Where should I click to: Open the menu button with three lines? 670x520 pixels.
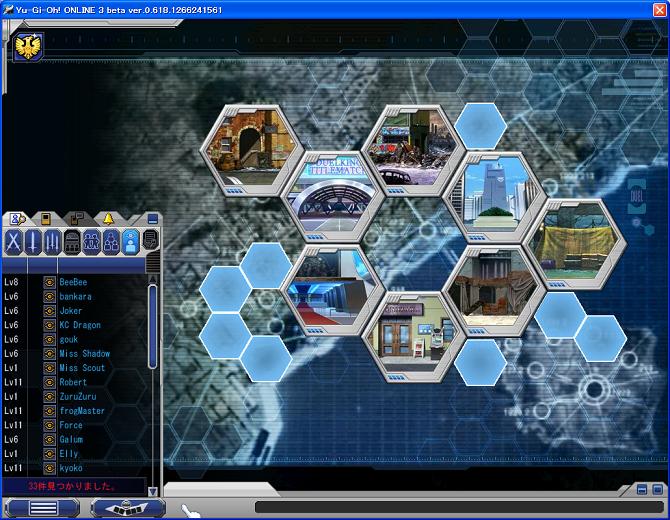(43, 508)
